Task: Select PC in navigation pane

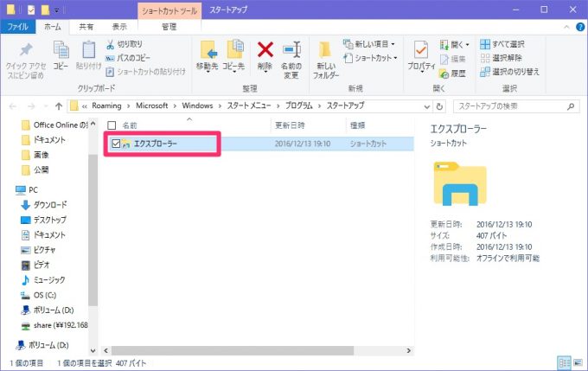Action: (27, 189)
